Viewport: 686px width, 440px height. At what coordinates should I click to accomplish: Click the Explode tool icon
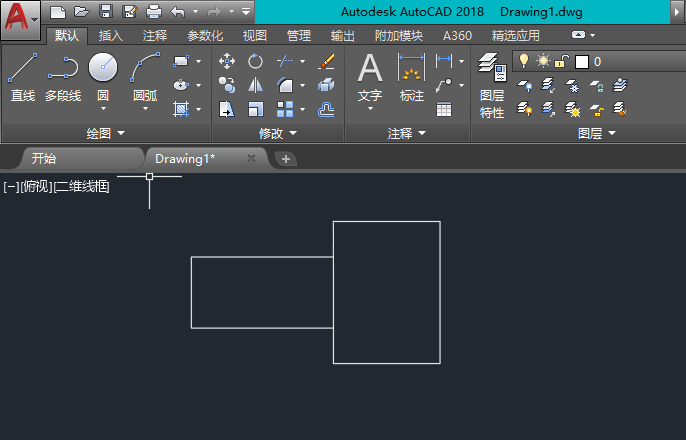click(326, 85)
